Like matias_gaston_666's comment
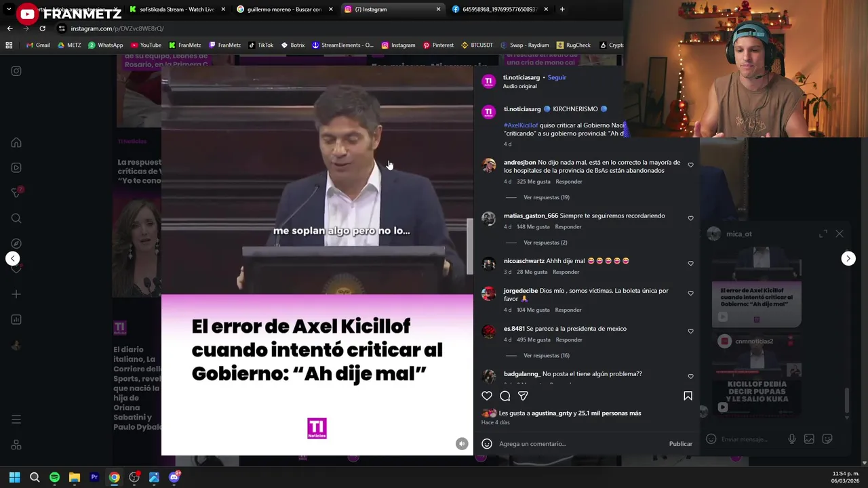 pos(690,218)
